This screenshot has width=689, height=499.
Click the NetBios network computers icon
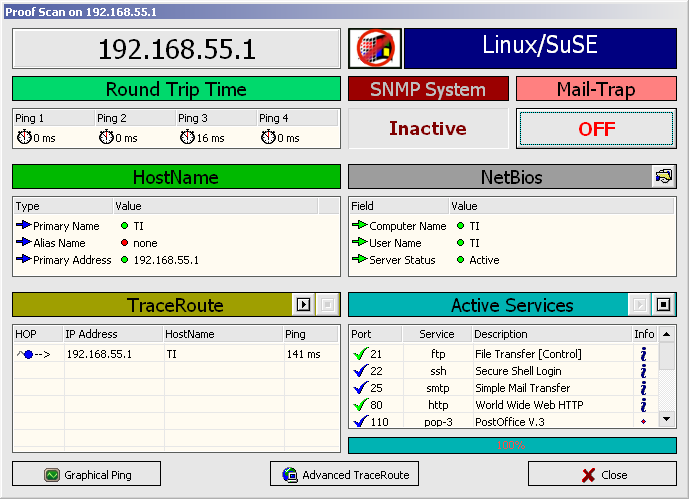[x=664, y=177]
